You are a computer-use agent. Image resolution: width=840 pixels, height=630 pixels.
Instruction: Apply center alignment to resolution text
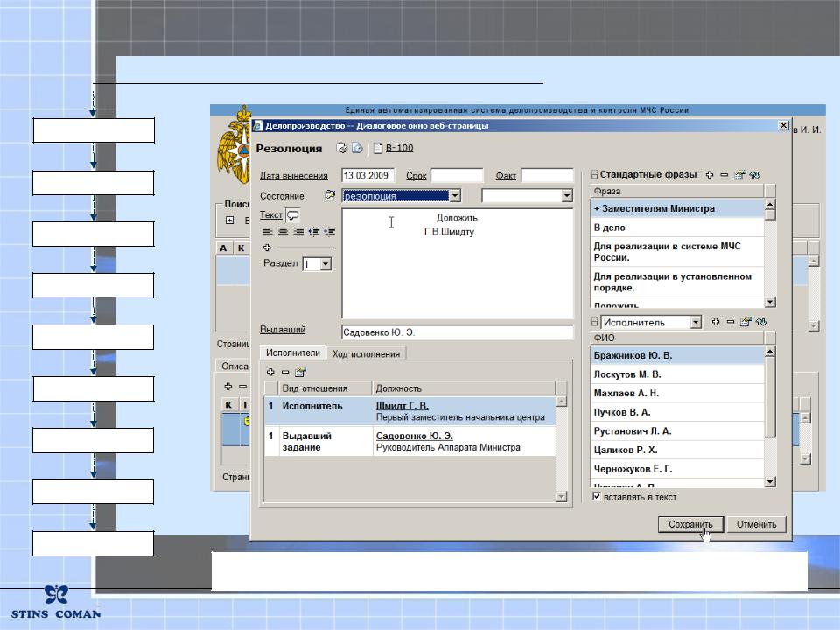pos(283,231)
